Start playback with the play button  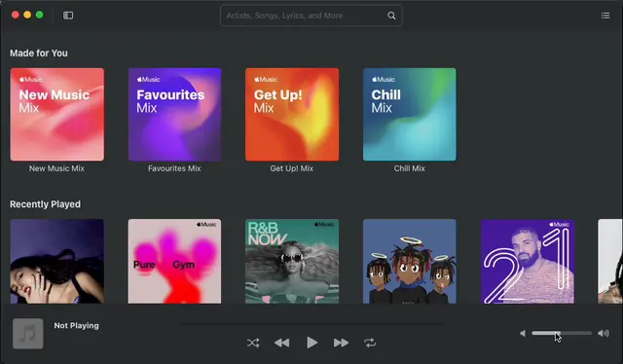[x=311, y=343]
